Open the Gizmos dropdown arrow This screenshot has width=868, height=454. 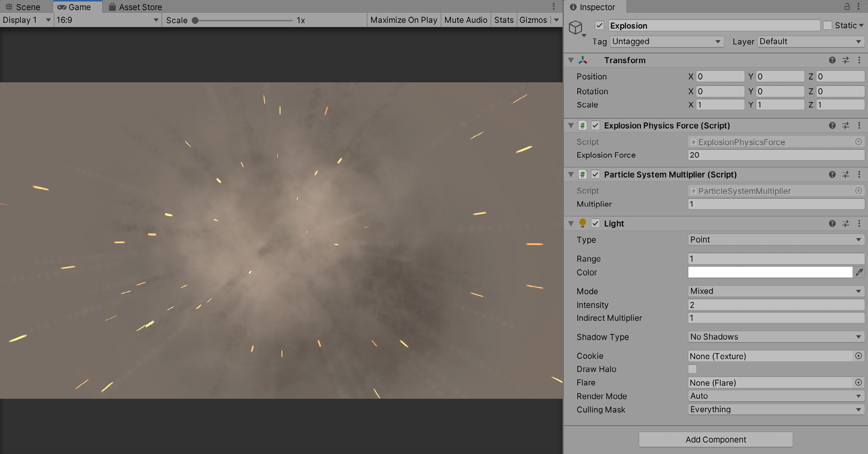(556, 20)
